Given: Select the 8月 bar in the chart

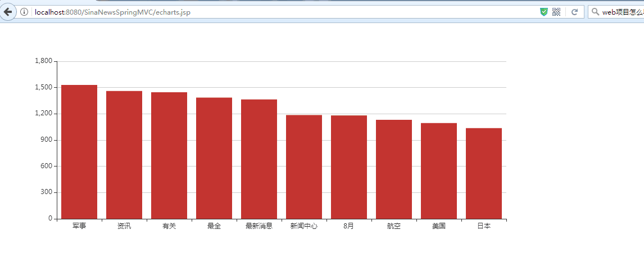Looking at the screenshot, I should click(x=349, y=167).
